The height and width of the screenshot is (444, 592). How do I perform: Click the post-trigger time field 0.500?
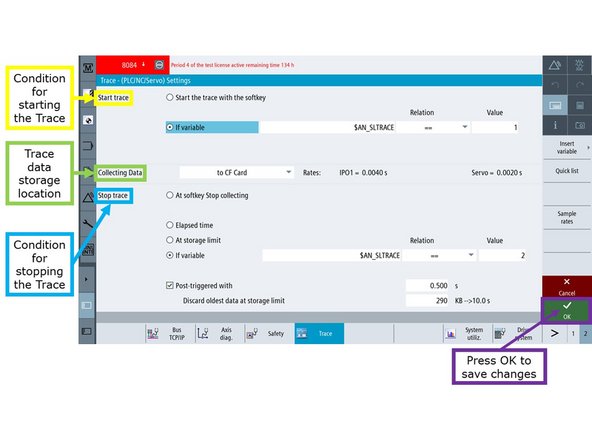(427, 285)
